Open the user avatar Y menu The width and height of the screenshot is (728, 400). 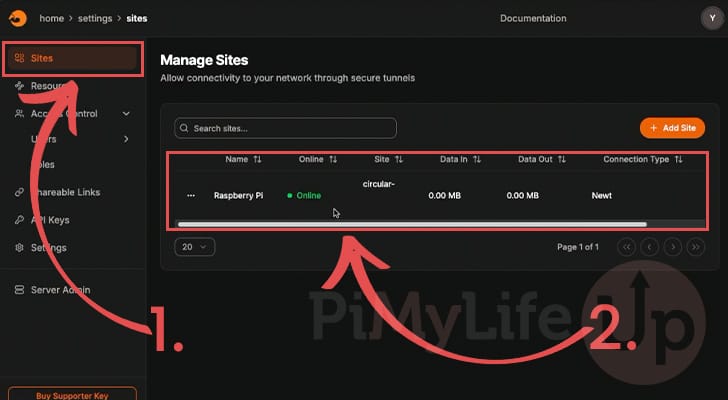coord(712,19)
